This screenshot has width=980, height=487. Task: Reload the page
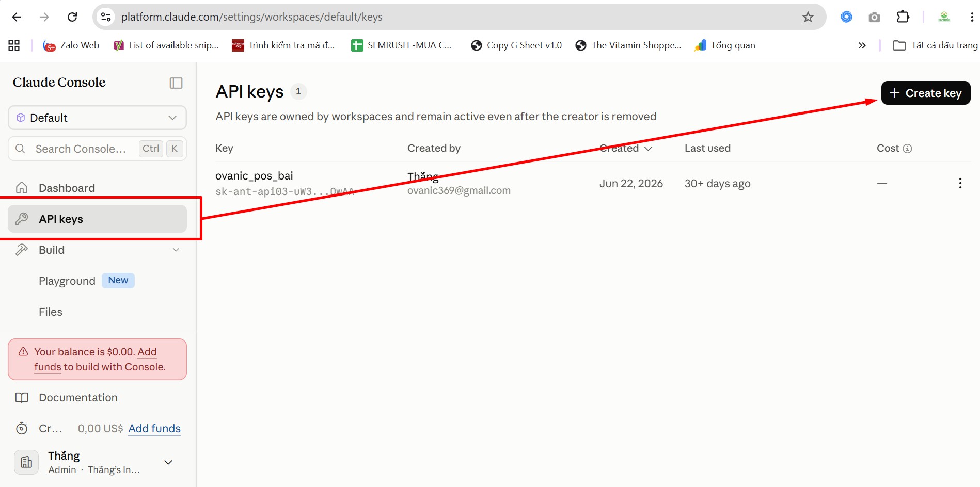coord(72,17)
